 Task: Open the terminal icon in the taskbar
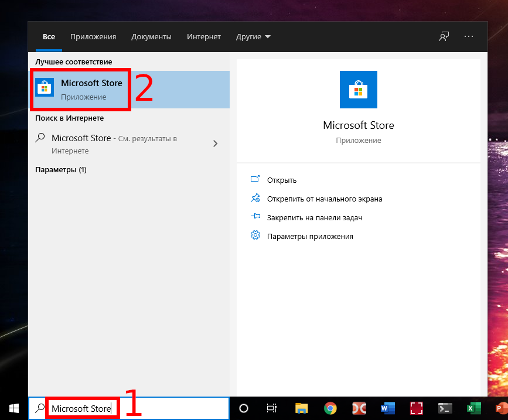[445, 408]
